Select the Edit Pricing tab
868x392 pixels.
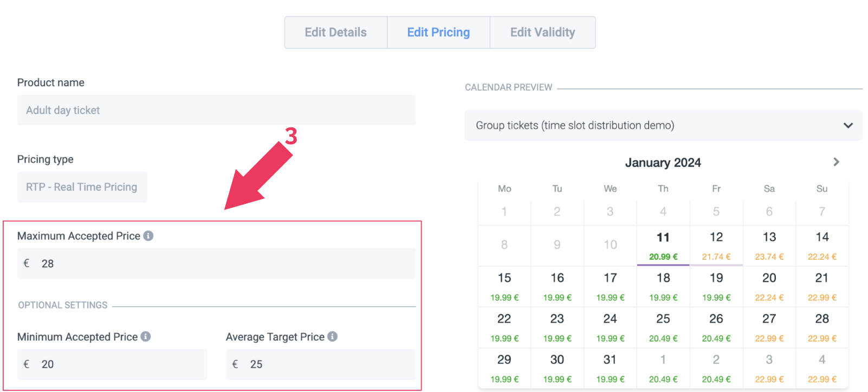pos(438,33)
